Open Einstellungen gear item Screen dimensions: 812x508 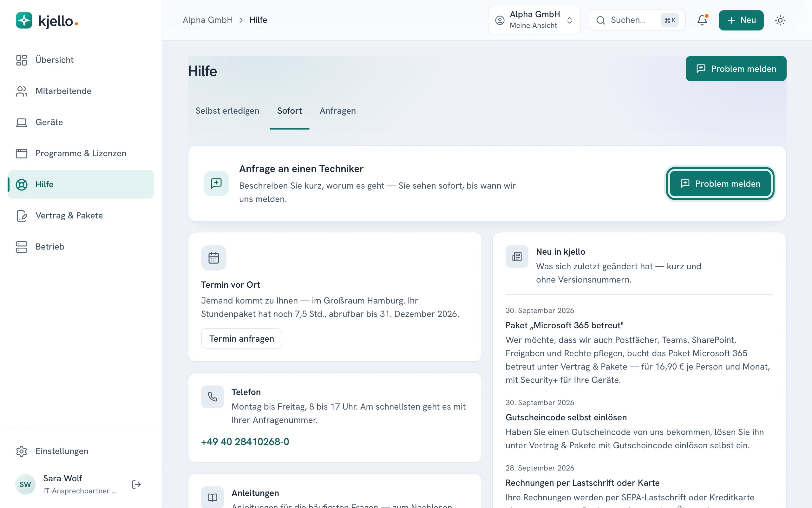(81, 451)
